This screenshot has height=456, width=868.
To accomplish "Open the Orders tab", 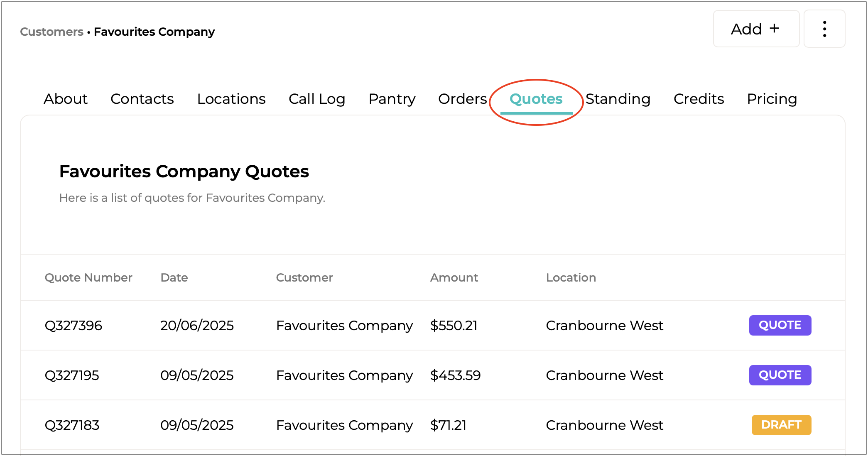I will click(x=462, y=99).
